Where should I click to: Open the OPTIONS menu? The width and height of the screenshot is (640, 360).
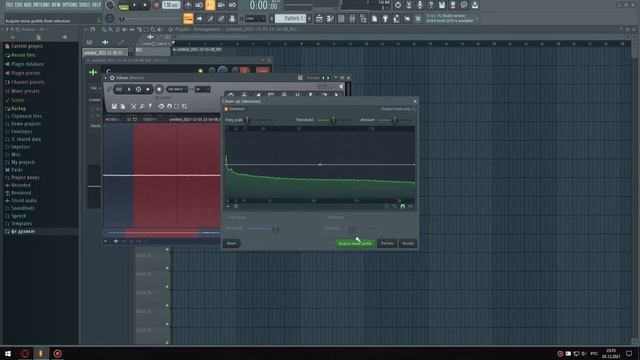tap(71, 5)
